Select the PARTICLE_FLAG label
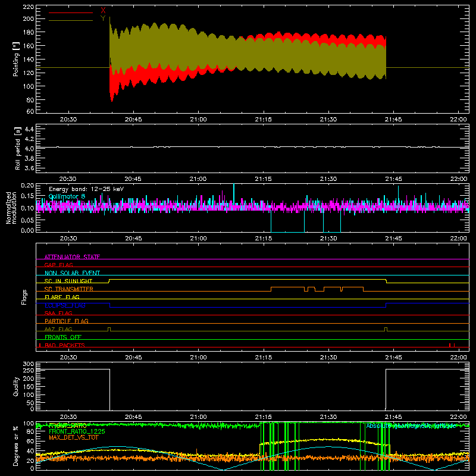The height and width of the screenshot is (476, 476). (x=67, y=321)
